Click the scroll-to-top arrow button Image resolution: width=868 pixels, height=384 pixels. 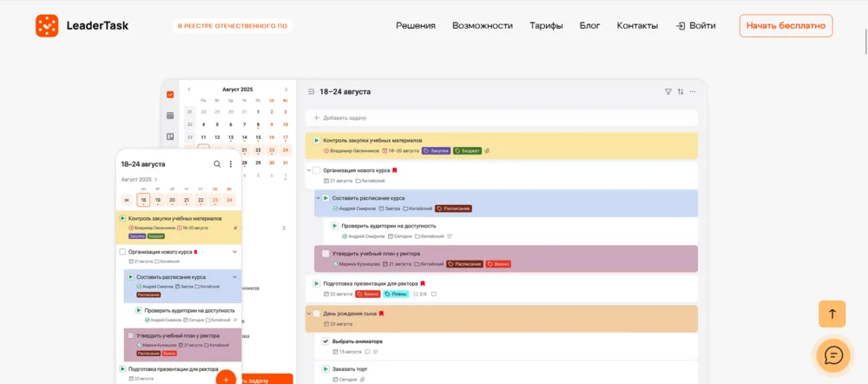[x=832, y=314]
